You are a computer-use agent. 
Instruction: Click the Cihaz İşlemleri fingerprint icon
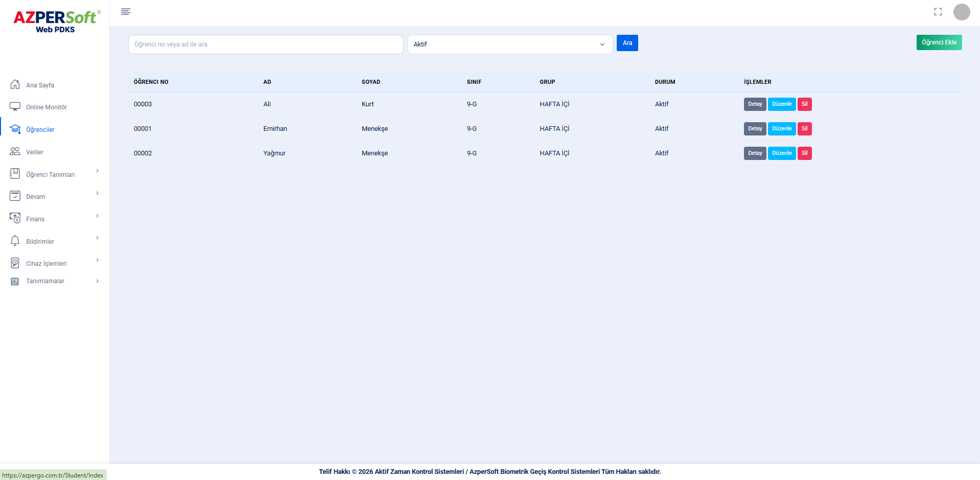point(15,263)
